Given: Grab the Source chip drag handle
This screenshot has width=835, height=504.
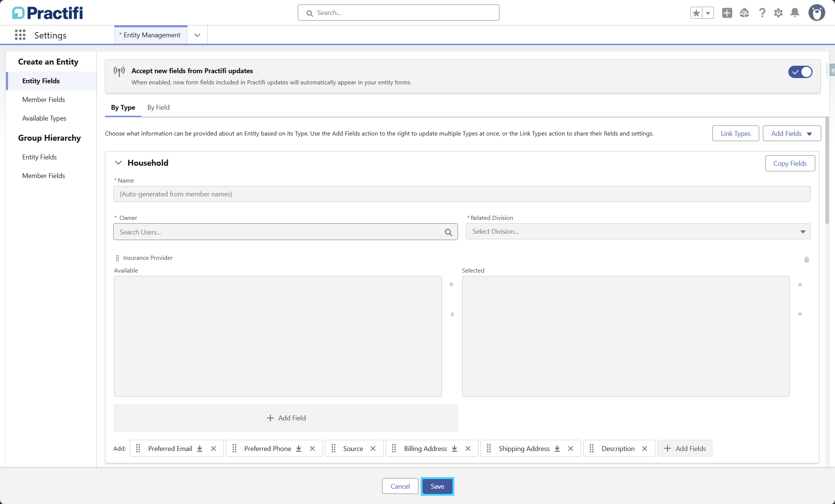Looking at the screenshot, I should tap(334, 448).
